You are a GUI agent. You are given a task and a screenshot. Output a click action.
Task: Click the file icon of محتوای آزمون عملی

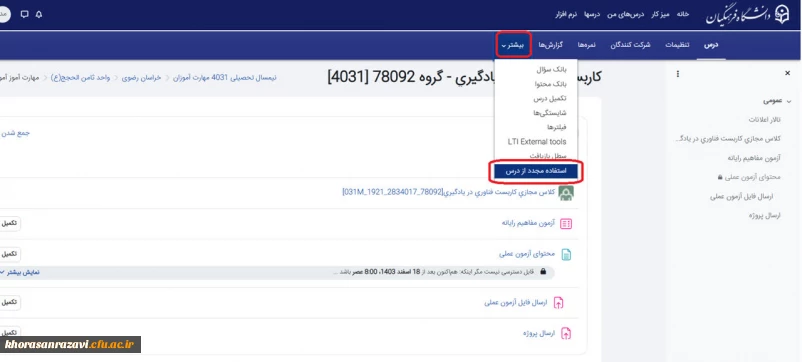(566, 254)
